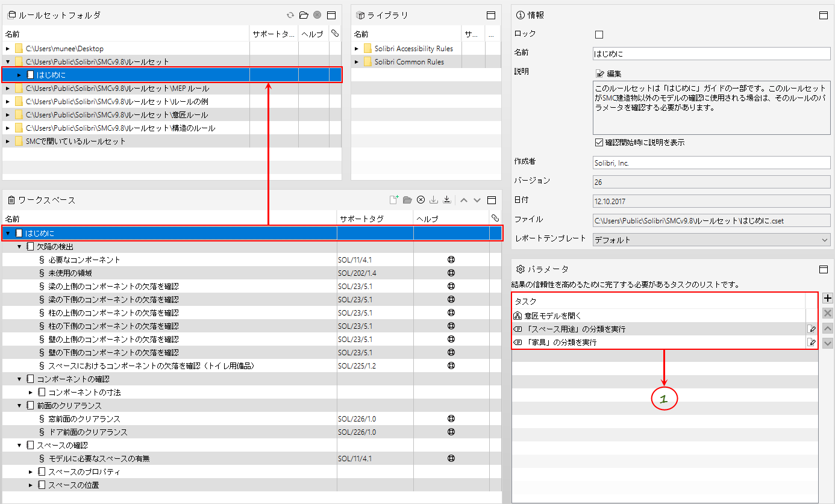Move the rule up with the up chevron
This screenshot has width=835, height=504.
coord(464,200)
